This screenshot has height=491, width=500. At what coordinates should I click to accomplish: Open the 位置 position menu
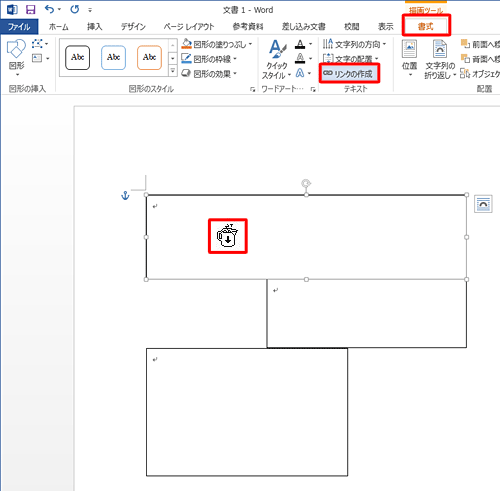pyautogui.click(x=409, y=59)
